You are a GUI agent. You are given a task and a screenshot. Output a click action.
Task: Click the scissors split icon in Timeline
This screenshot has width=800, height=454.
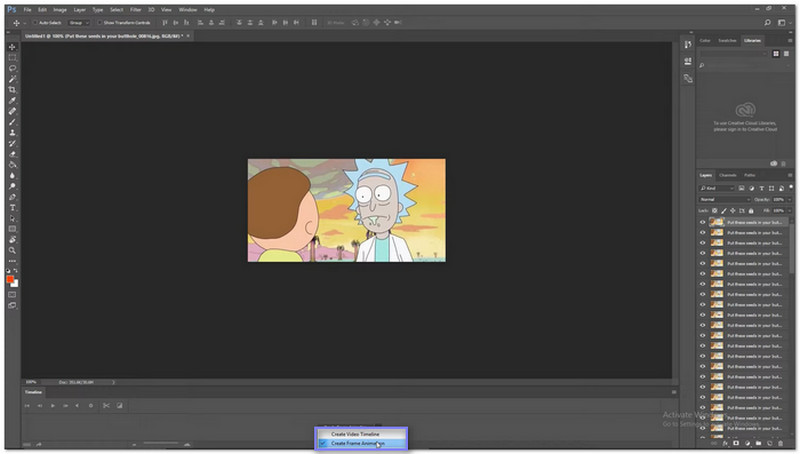pyautogui.click(x=106, y=406)
